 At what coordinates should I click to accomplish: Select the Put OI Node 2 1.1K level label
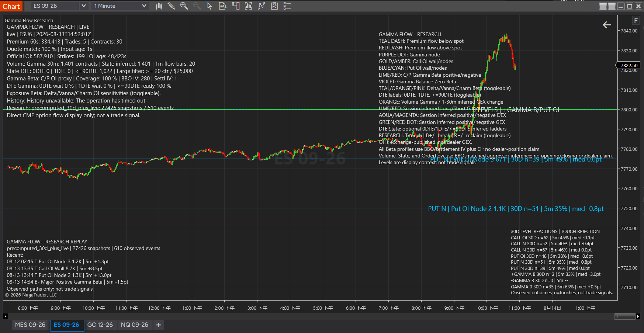pos(516,209)
